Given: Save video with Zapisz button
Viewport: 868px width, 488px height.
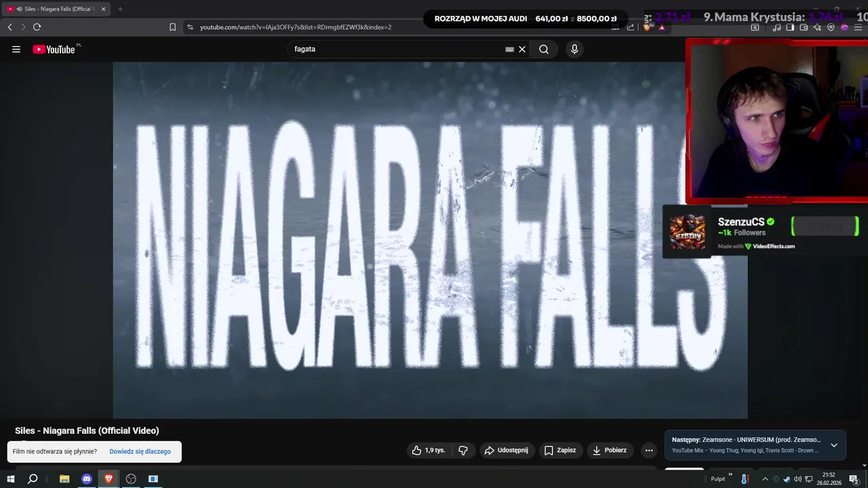Looking at the screenshot, I should tap(561, 450).
